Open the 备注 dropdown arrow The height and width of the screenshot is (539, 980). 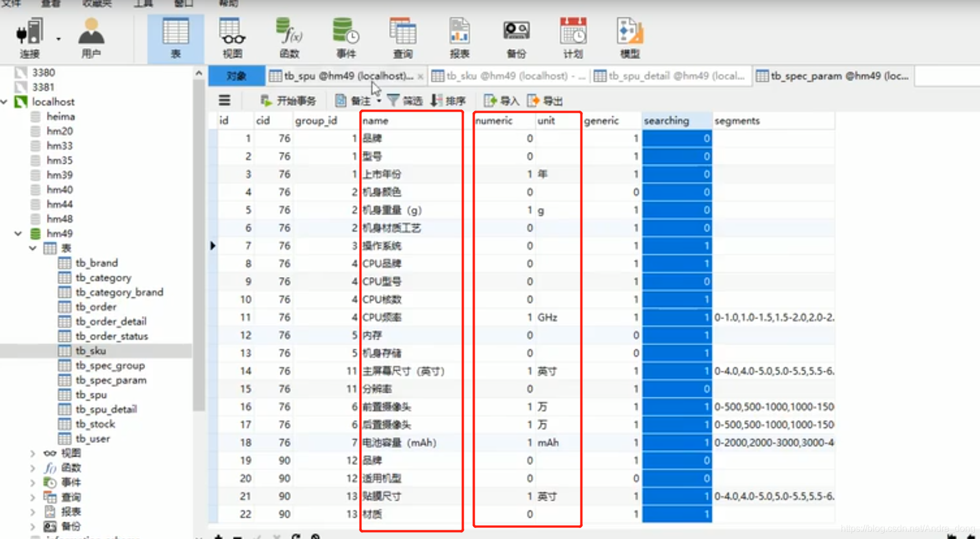tap(379, 100)
